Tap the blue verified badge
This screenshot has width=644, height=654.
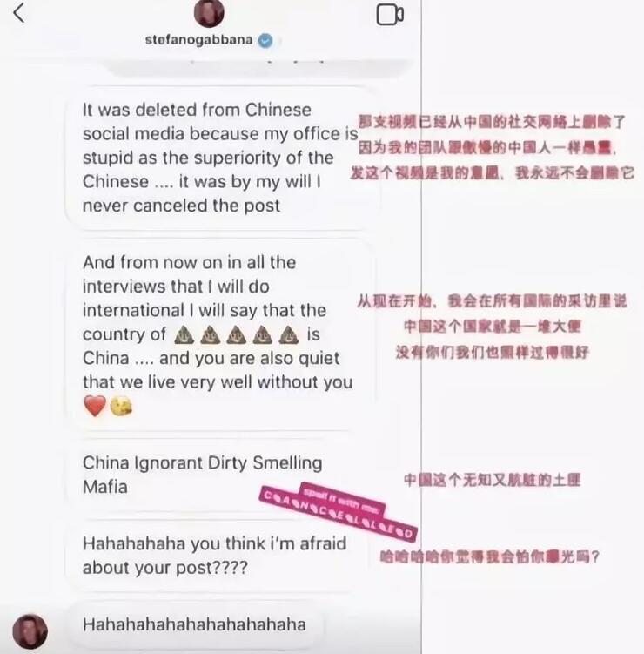click(265, 40)
